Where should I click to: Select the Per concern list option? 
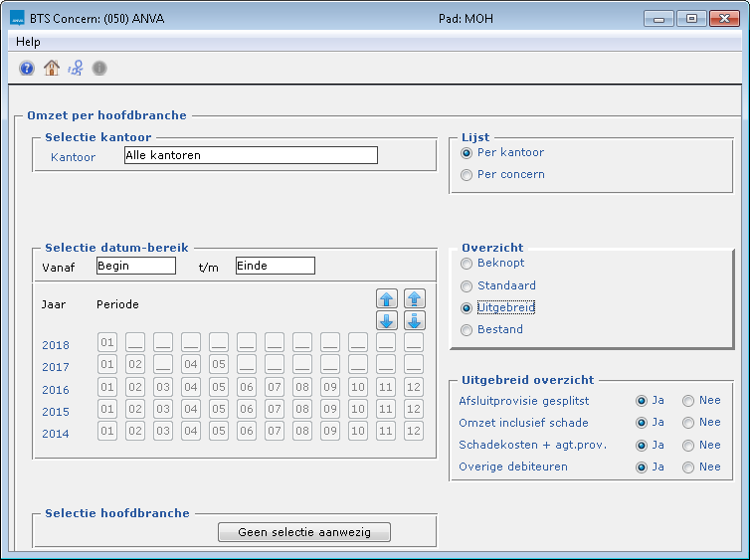tap(467, 175)
